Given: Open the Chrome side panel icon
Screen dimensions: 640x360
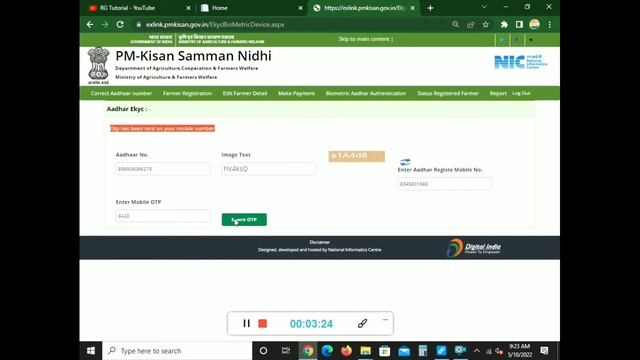Looking at the screenshot, I should click(x=519, y=24).
